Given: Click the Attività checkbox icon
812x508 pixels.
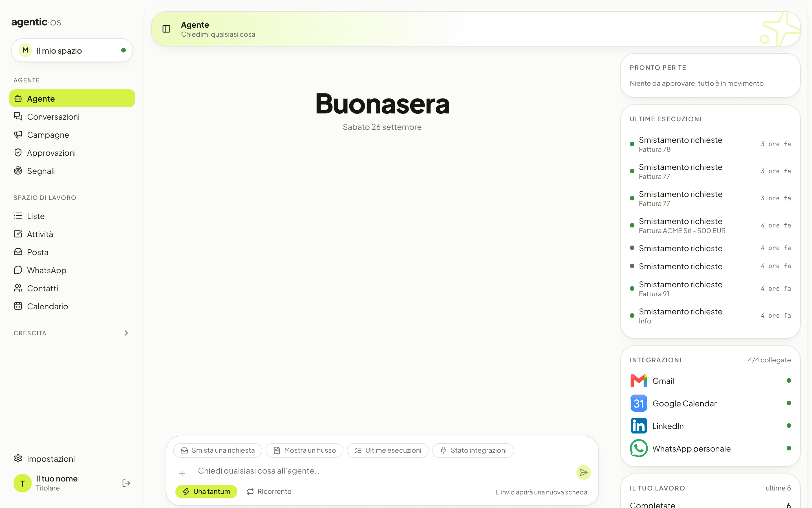Looking at the screenshot, I should pyautogui.click(x=18, y=234).
